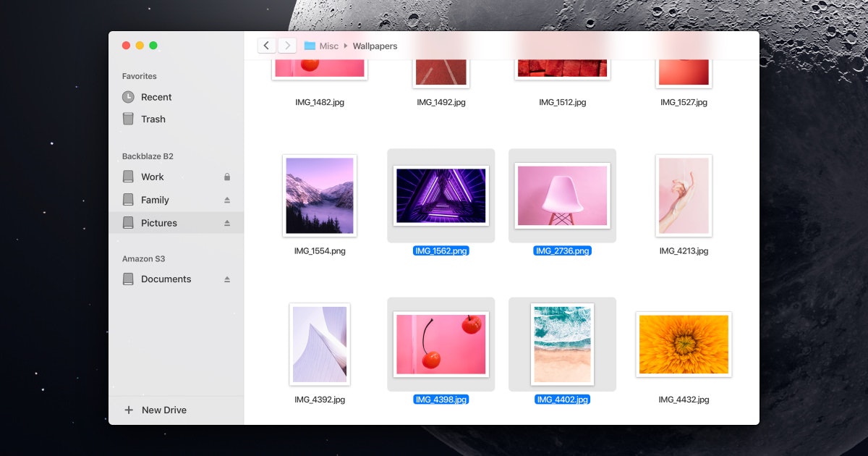Viewport: 868px width, 456px height.
Task: Select IMG_4432.jpg yellow flower thumbnail
Action: [x=684, y=344]
